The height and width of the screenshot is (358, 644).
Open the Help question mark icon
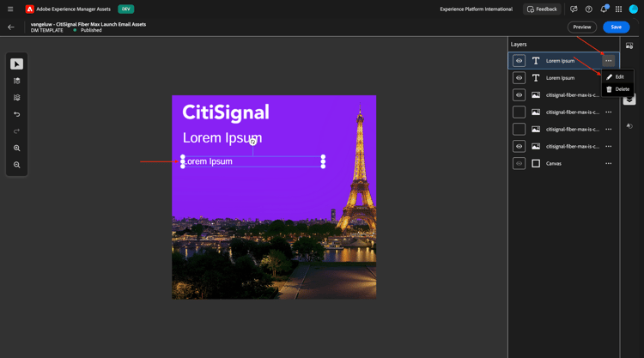pos(588,9)
